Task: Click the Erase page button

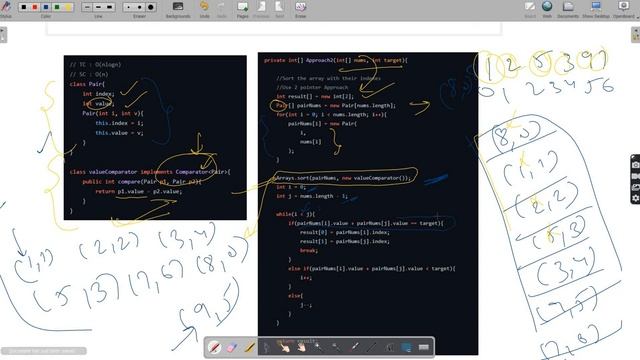Action: tap(300, 9)
